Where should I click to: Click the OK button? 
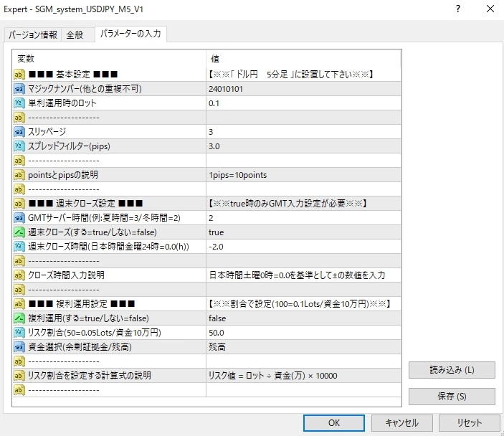[334, 422]
